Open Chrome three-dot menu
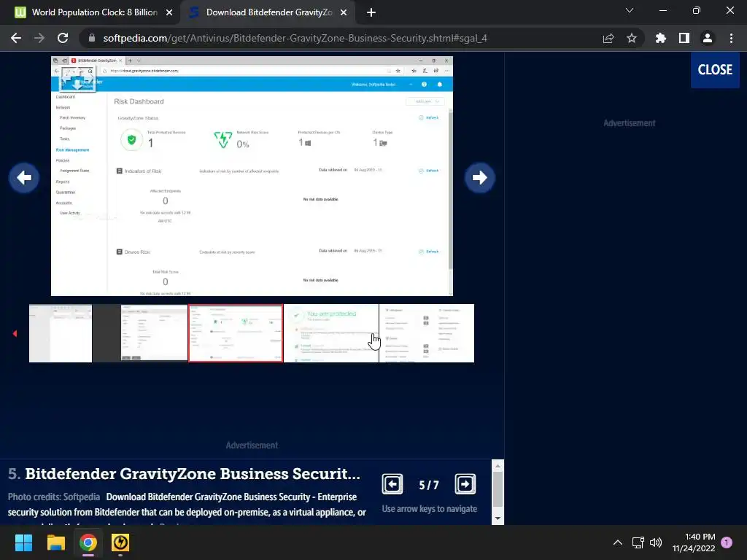Viewport: 747px width, 560px height. click(731, 38)
